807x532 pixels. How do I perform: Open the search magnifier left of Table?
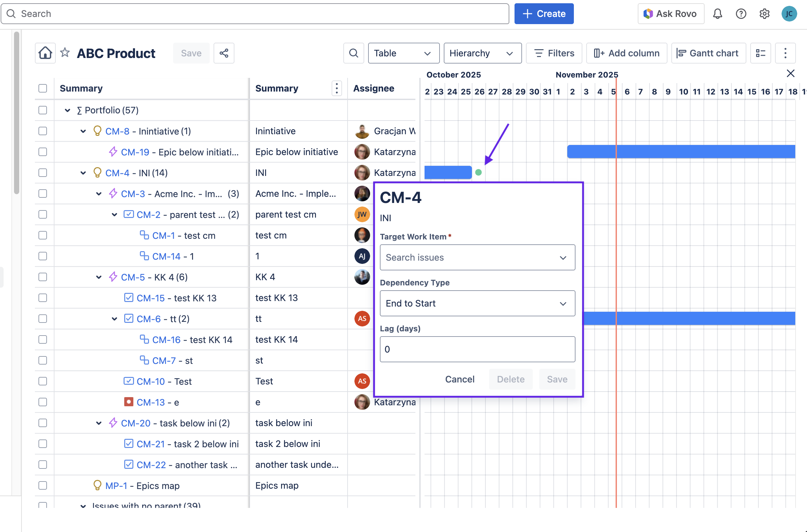pyautogui.click(x=353, y=53)
